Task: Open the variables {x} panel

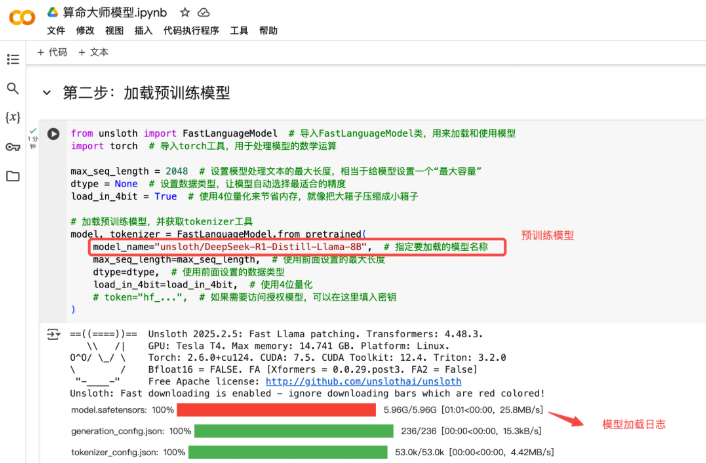Action: [13, 118]
